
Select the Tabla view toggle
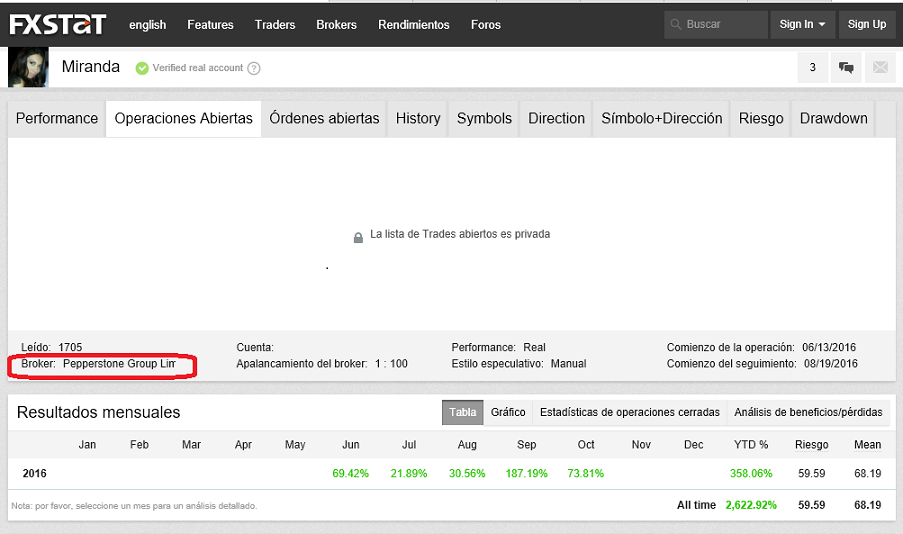[462, 412]
